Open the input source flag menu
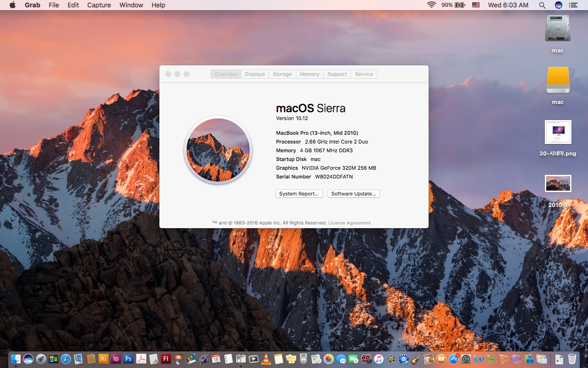The height and width of the screenshot is (368, 588). (476, 5)
